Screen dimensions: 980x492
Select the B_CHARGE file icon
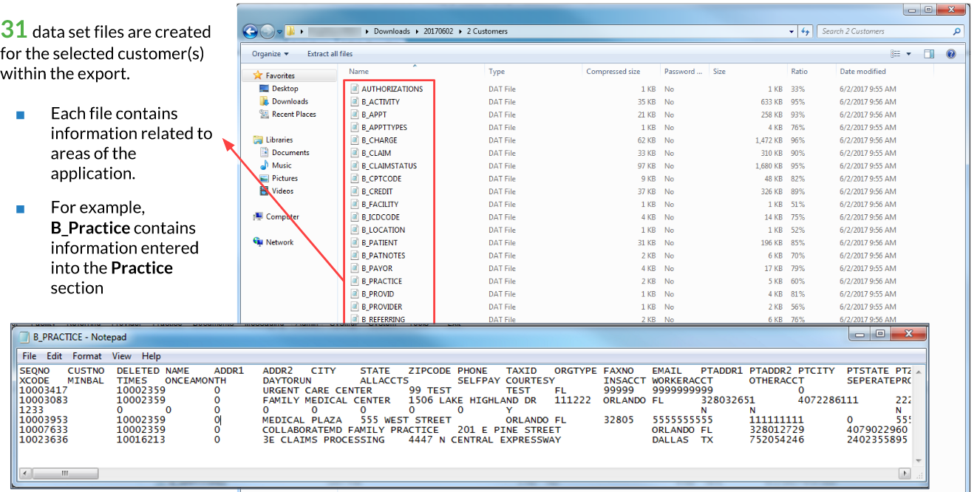(x=355, y=140)
